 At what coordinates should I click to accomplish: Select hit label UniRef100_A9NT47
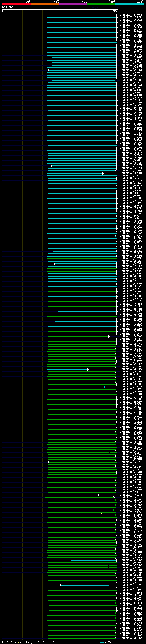pyautogui.click(x=131, y=60)
